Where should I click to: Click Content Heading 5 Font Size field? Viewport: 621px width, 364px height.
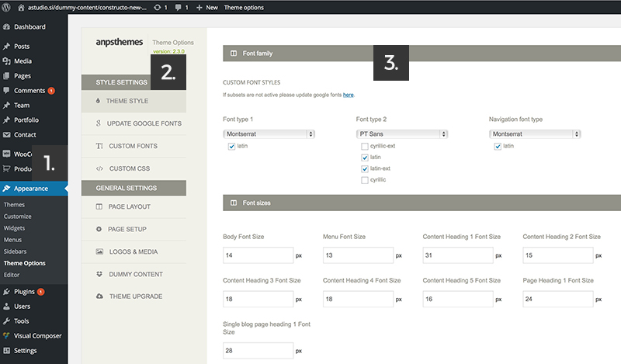(458, 299)
